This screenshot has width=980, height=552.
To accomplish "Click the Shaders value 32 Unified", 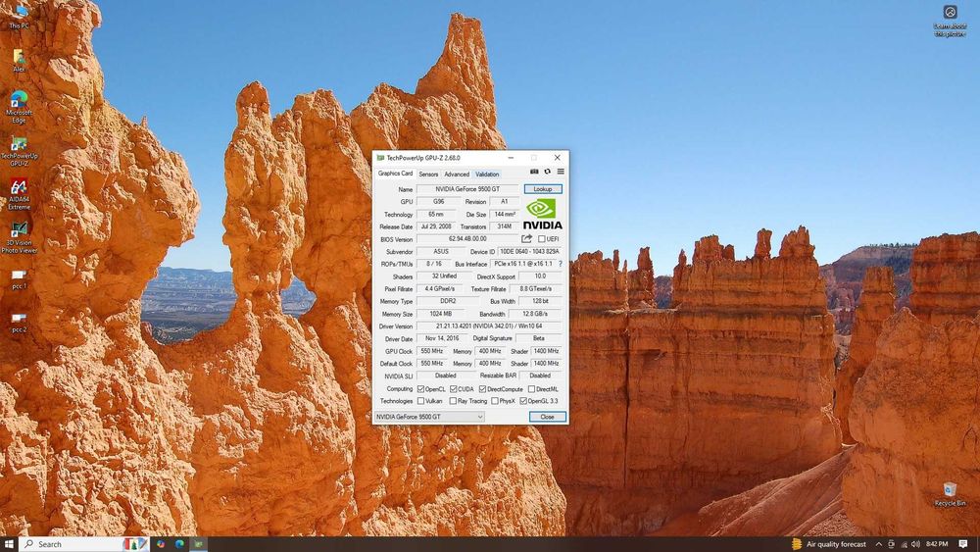I will (444, 276).
